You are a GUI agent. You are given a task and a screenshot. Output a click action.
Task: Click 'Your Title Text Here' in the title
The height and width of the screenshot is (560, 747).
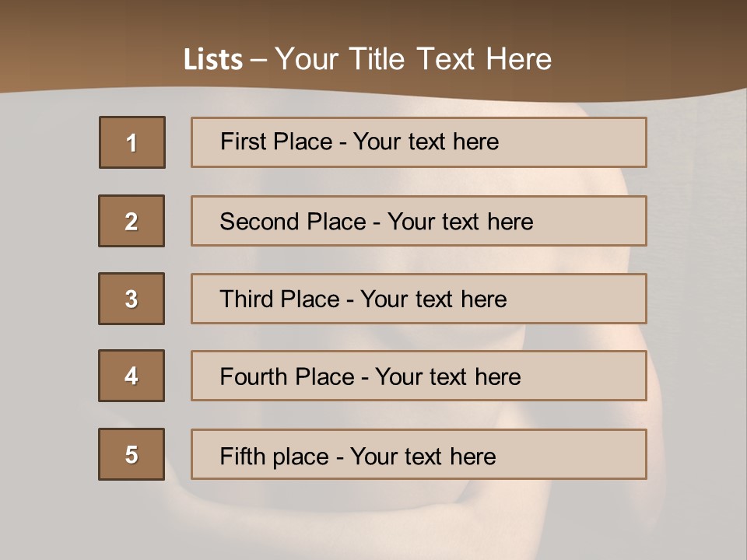pos(413,59)
